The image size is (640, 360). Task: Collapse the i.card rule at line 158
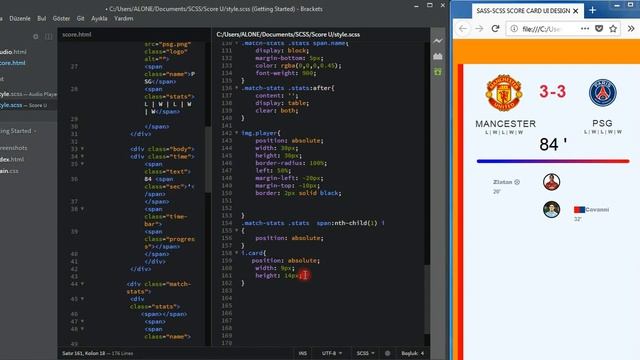click(236, 253)
